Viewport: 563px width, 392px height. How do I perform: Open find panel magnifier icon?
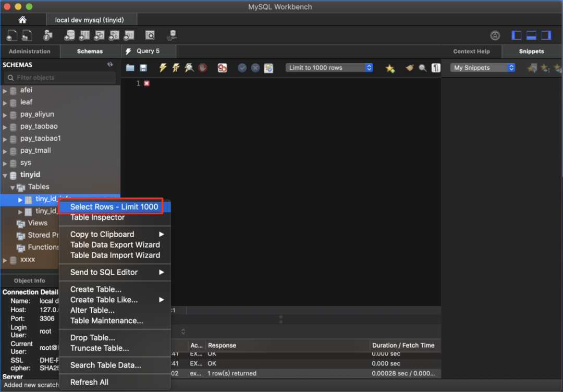423,68
